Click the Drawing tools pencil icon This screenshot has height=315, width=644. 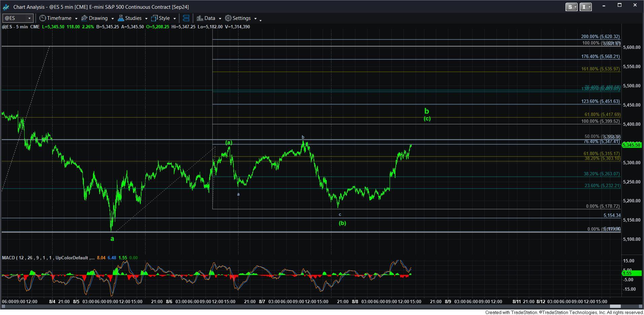[85, 18]
